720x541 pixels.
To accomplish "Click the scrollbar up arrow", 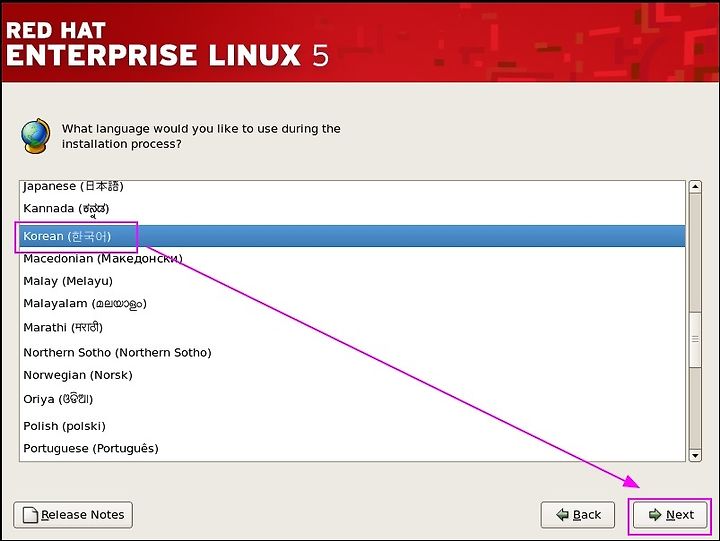I will (695, 186).
